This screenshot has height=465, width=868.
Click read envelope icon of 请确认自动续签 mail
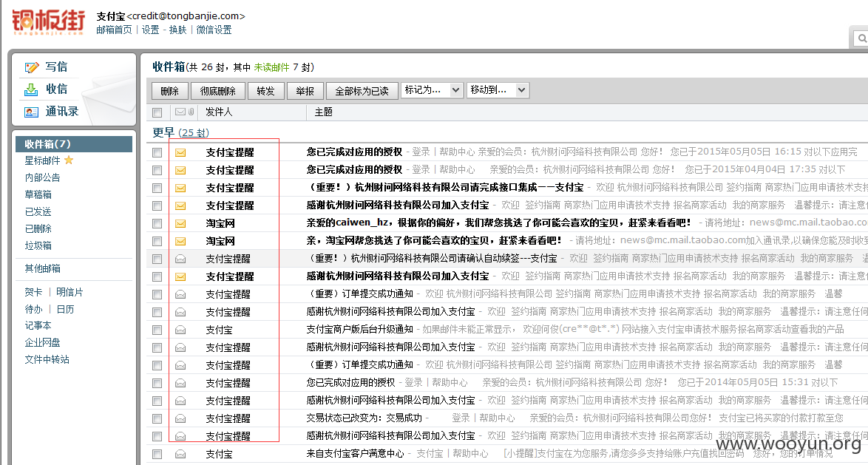click(x=180, y=259)
